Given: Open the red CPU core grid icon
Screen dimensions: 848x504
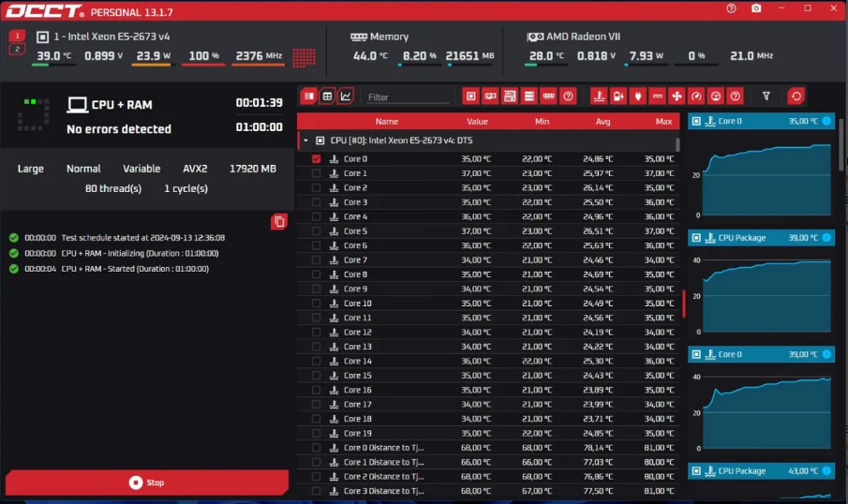Looking at the screenshot, I should (x=304, y=57).
